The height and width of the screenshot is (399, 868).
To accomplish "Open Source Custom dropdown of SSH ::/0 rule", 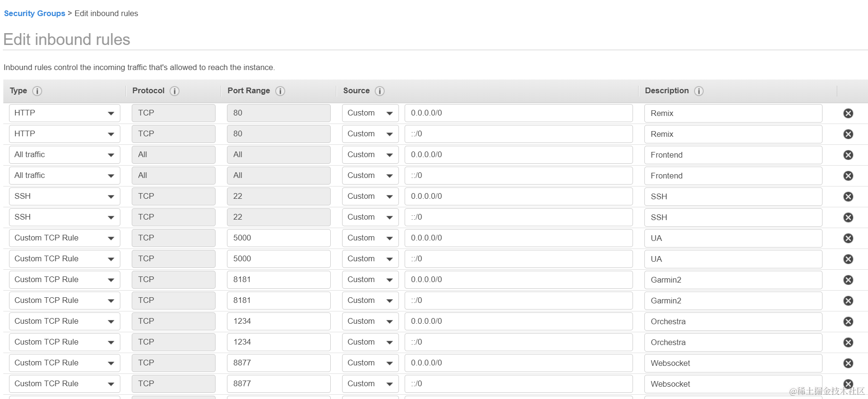I will [x=370, y=217].
